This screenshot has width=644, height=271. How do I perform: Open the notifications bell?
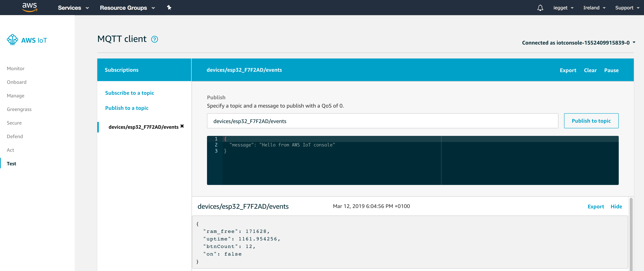click(540, 8)
